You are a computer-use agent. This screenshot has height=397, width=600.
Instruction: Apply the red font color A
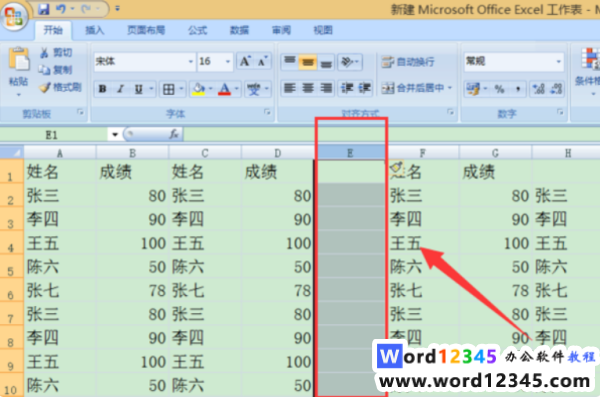tap(225, 89)
